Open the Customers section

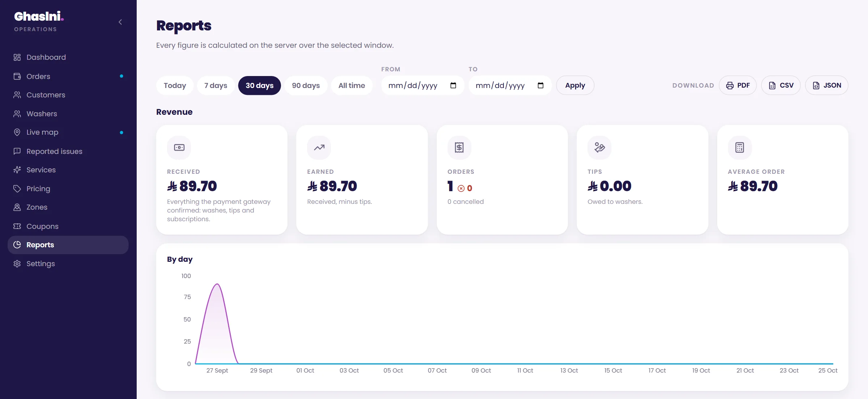pos(68,95)
